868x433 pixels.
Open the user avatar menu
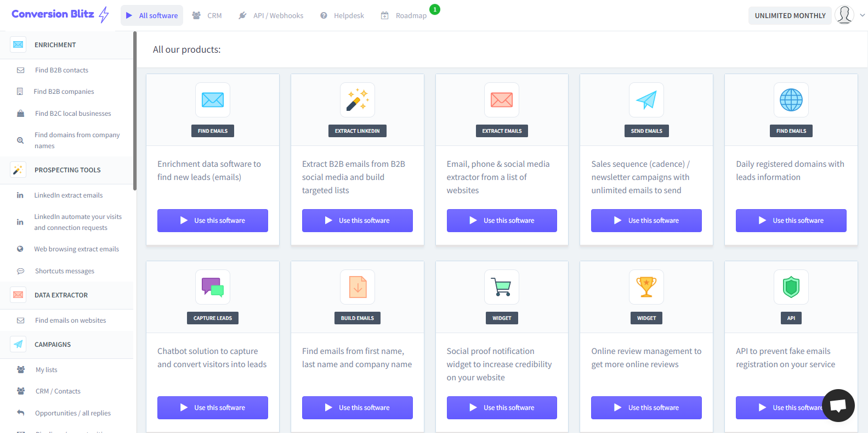(844, 15)
